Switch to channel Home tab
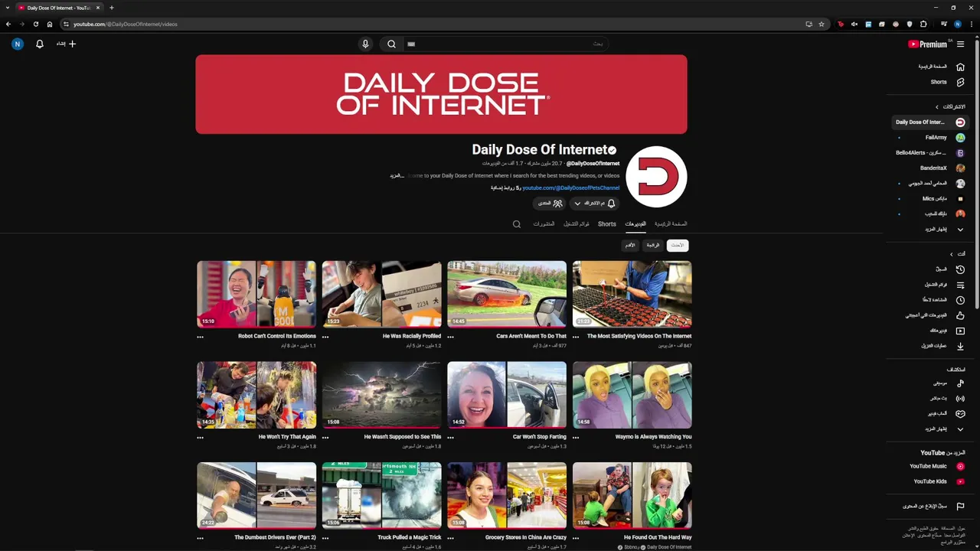The height and width of the screenshot is (551, 980). 671,224
